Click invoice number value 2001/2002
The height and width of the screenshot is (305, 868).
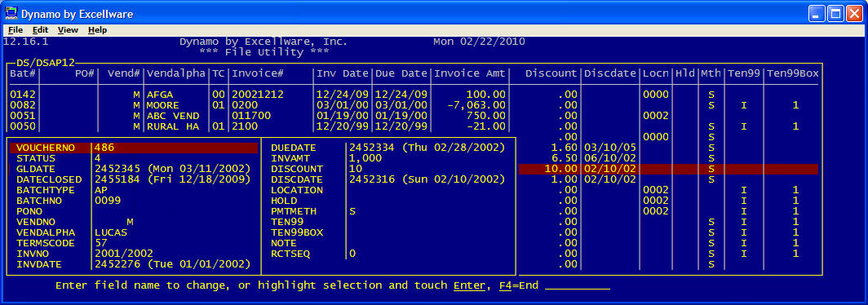[123, 254]
